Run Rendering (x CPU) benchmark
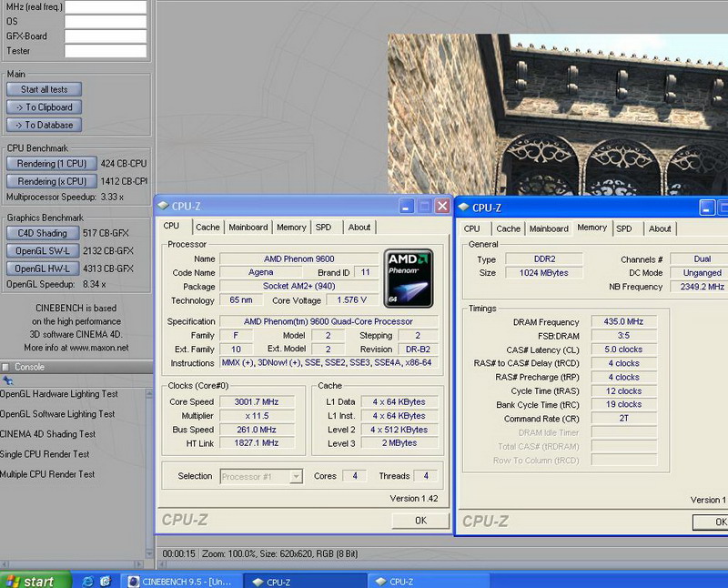 [x=52, y=181]
